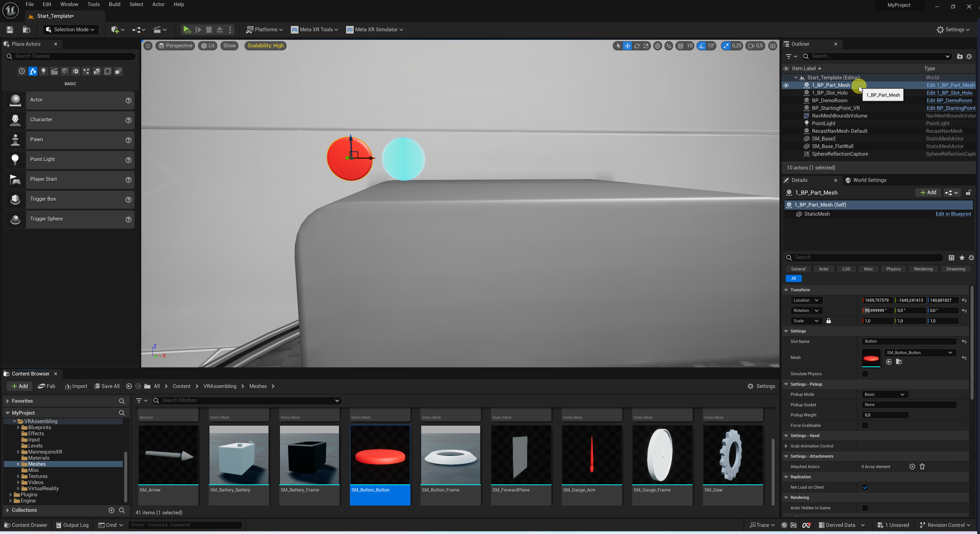
Task: Uncheck Net Load on Client
Action: (865, 487)
